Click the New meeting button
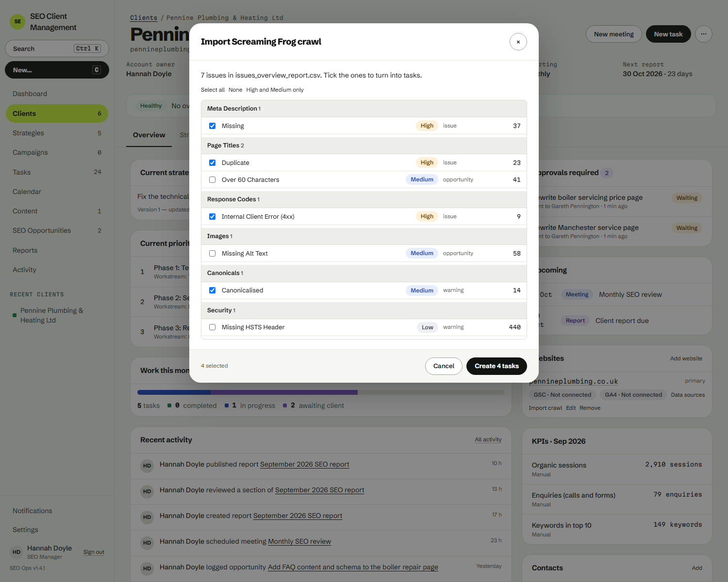728x582 pixels. pos(614,34)
